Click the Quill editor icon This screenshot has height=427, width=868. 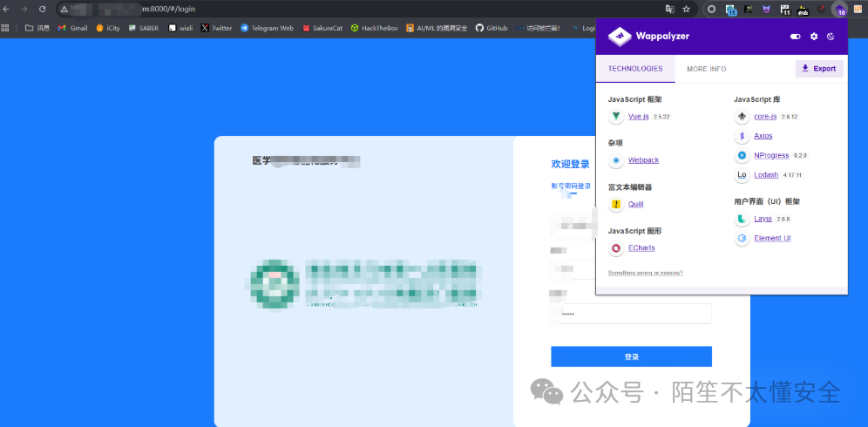click(x=616, y=205)
